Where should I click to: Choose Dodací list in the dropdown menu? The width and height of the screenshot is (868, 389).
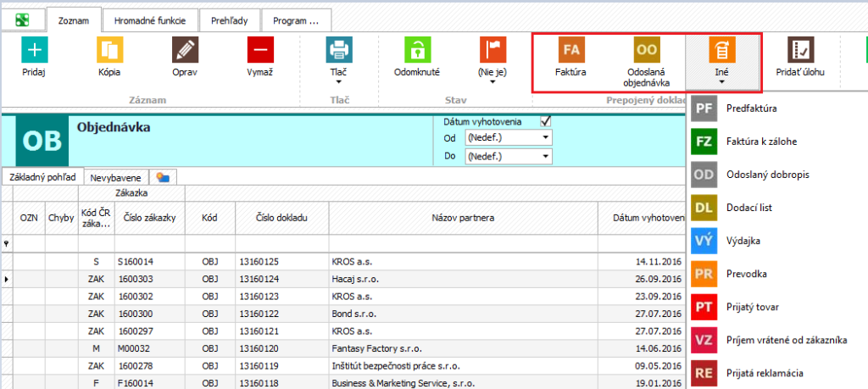748,208
